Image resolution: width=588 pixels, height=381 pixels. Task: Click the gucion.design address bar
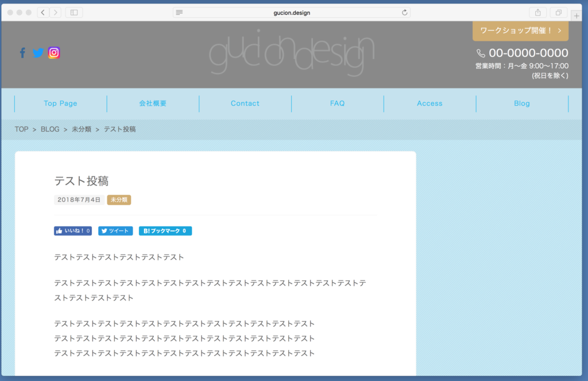coord(292,13)
